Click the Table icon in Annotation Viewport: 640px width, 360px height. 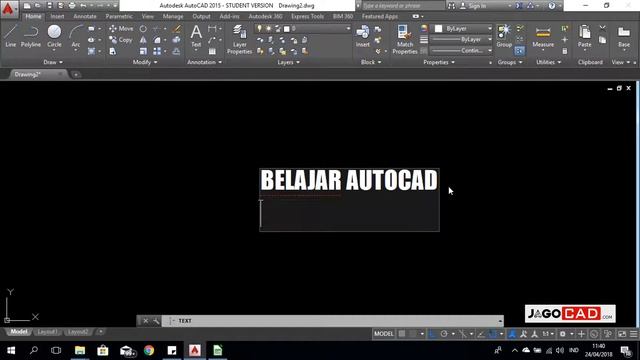(x=212, y=51)
